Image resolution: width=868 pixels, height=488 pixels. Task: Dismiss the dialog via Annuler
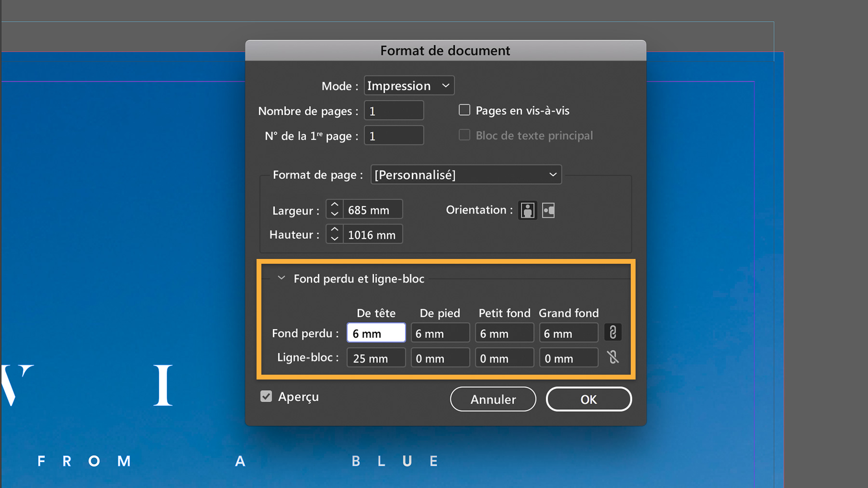coord(493,399)
